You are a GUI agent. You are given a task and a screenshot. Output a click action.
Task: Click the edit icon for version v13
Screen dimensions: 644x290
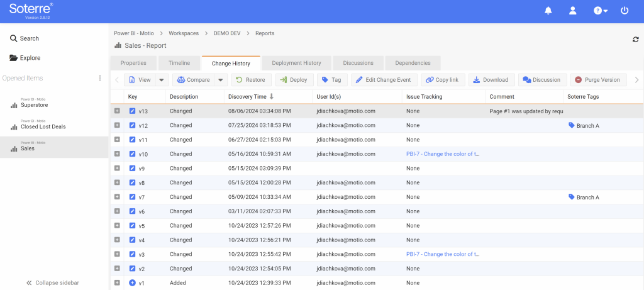(x=132, y=111)
